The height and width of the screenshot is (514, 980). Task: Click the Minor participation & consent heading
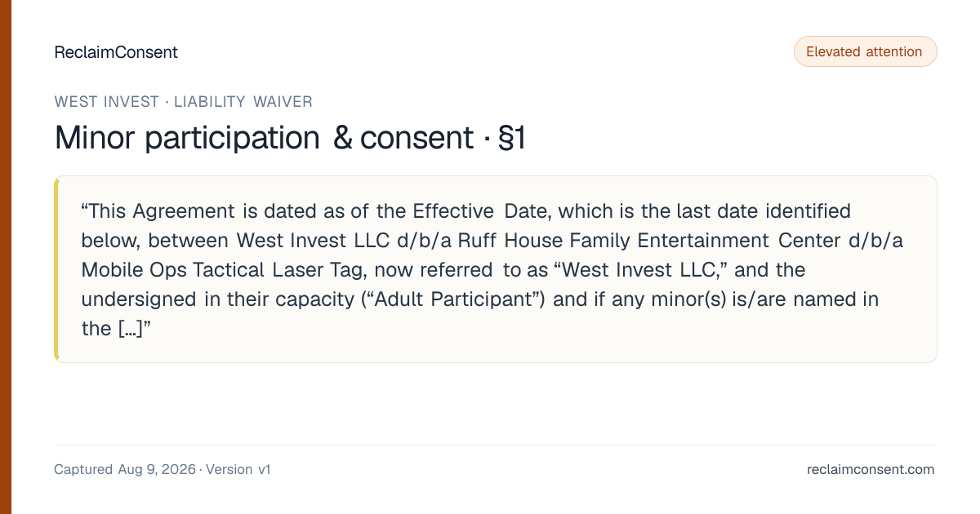[264, 138]
